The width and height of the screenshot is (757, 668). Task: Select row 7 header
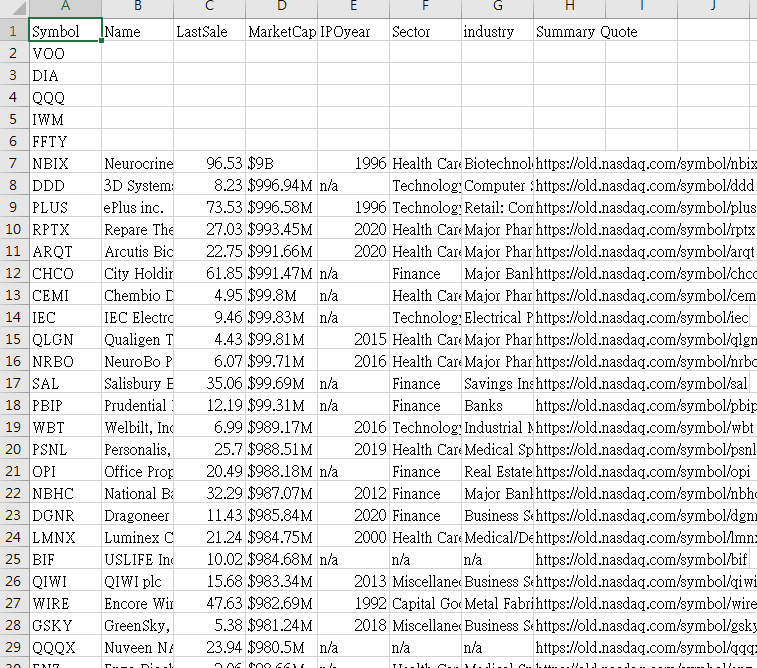[14, 163]
